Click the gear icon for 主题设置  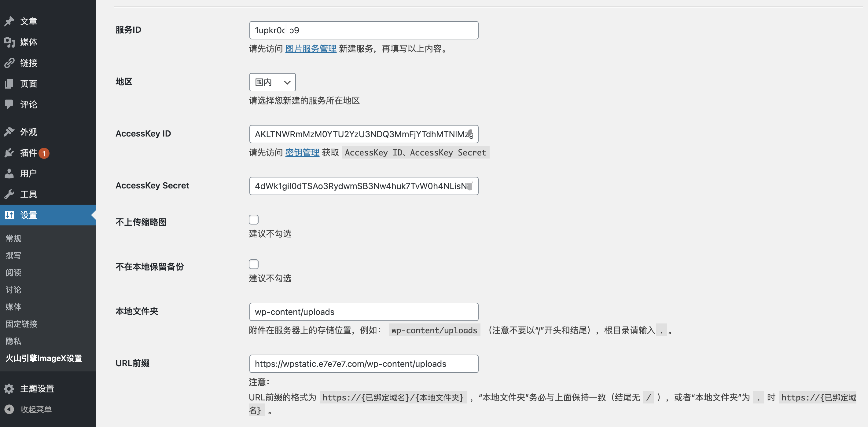[9, 389]
